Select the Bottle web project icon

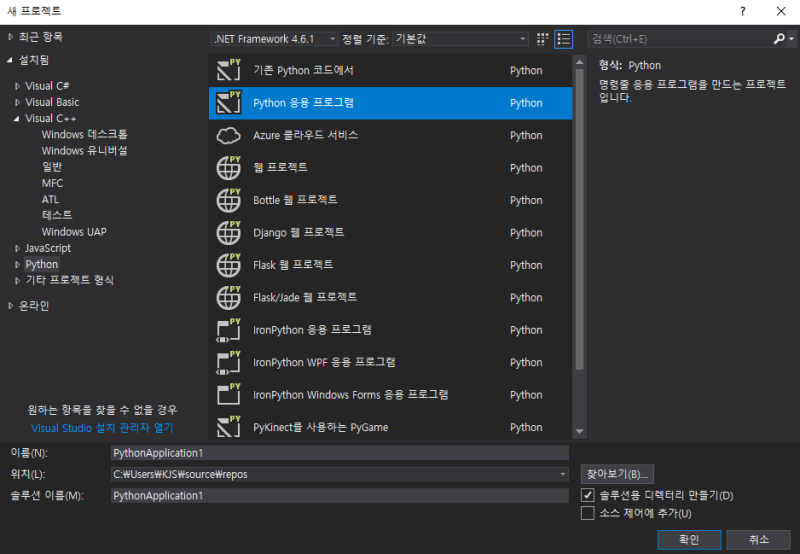click(x=229, y=200)
